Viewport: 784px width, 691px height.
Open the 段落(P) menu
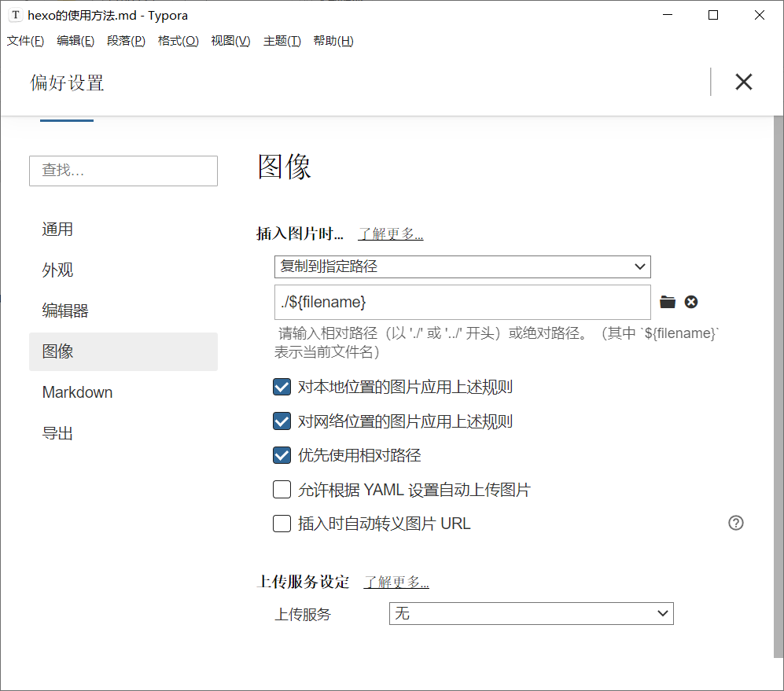126,41
